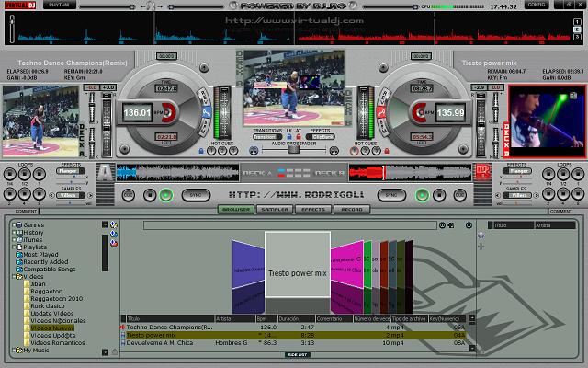Screen dimensions: 588x368
Task: Start playback on deck A
Action: 166,195
